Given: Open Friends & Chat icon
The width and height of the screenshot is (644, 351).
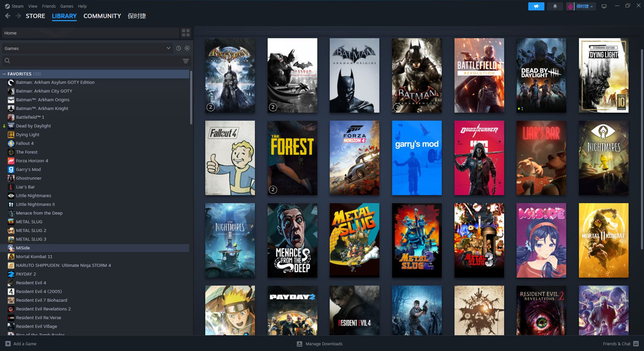Looking at the screenshot, I should pos(636,344).
